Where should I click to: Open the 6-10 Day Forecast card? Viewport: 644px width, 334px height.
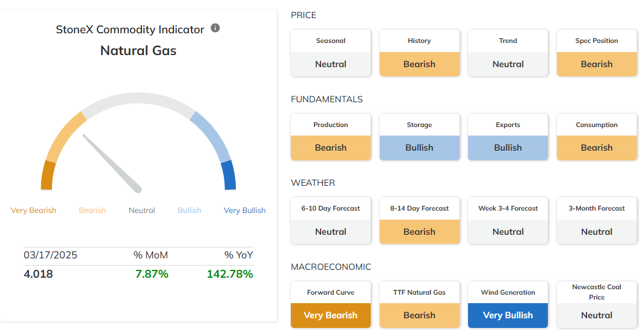click(331, 221)
